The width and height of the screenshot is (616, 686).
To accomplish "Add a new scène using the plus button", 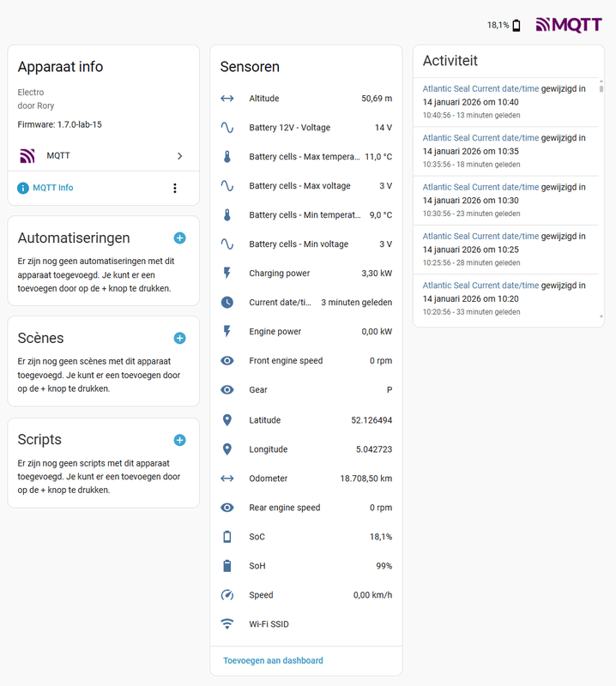I will pos(178,338).
